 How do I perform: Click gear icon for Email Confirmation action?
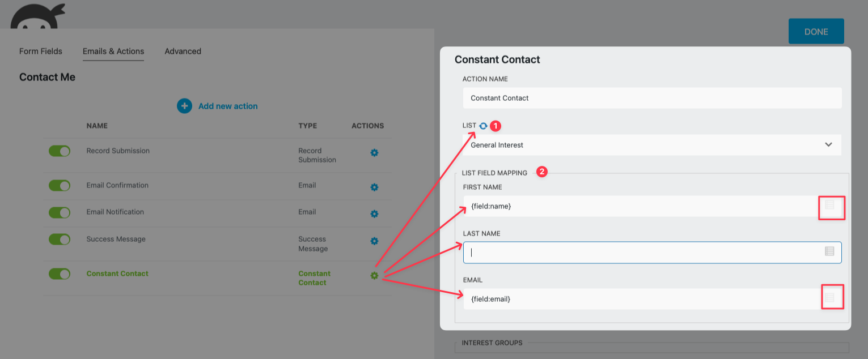coord(374,187)
